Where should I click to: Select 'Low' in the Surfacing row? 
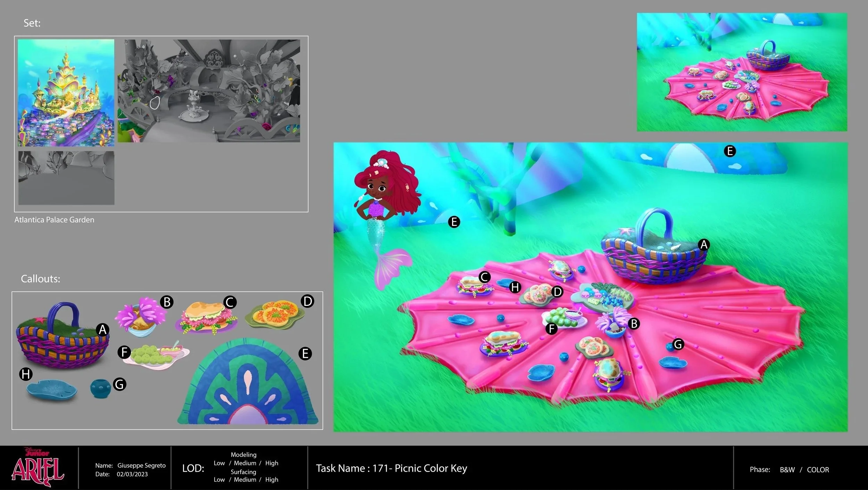pyautogui.click(x=219, y=479)
